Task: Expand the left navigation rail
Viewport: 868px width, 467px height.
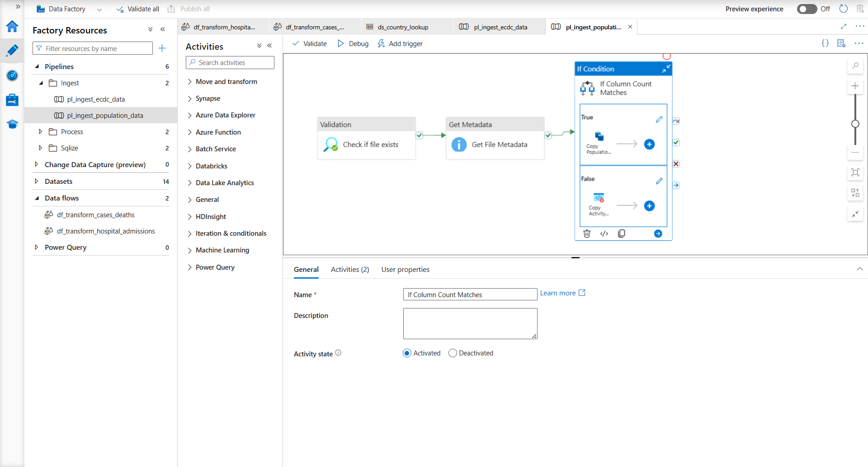Action: click(x=18, y=7)
